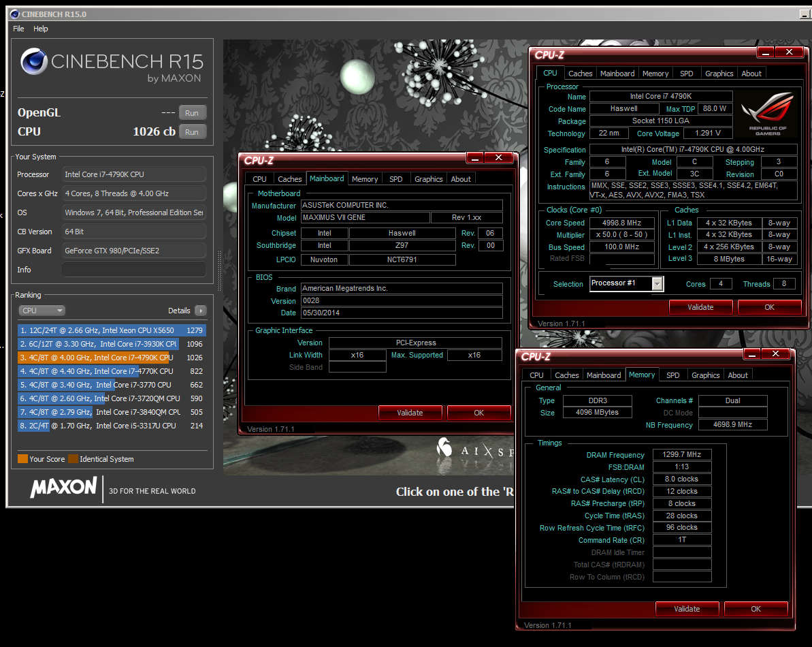Open the Help menu
The image size is (812, 647).
point(40,29)
